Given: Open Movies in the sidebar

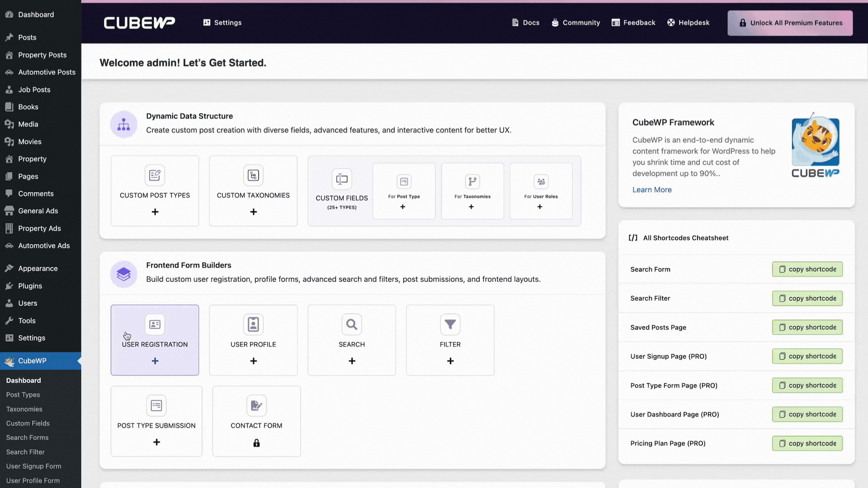Looking at the screenshot, I should (41, 141).
